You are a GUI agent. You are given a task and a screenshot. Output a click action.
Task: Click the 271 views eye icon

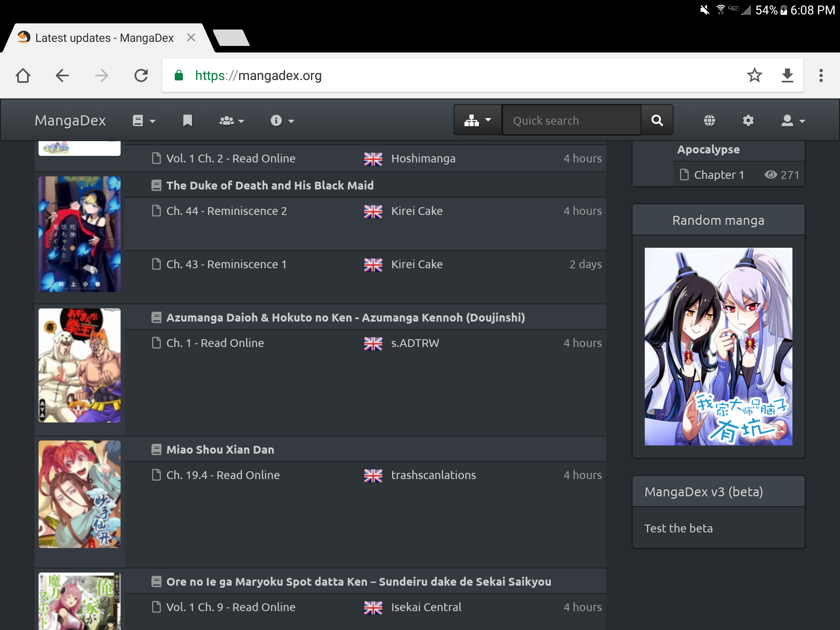(x=771, y=175)
